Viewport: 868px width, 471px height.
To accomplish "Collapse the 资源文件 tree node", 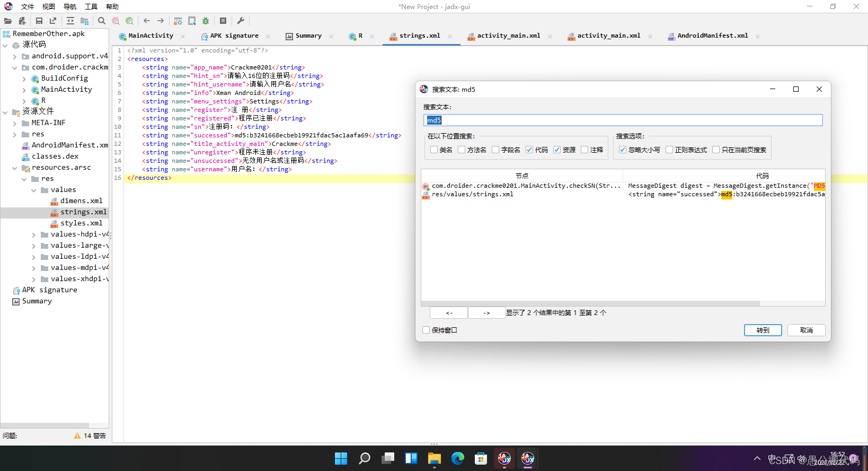I will point(5,112).
